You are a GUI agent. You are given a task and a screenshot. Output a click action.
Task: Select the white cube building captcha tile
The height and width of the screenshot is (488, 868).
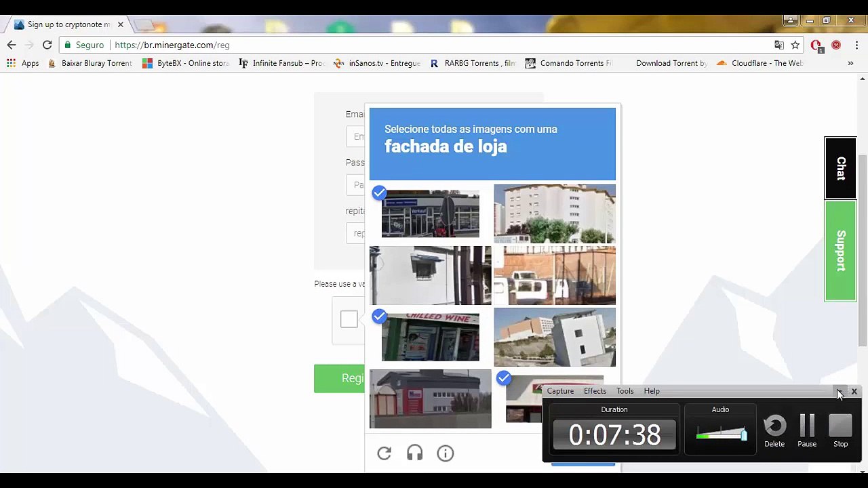tap(555, 338)
